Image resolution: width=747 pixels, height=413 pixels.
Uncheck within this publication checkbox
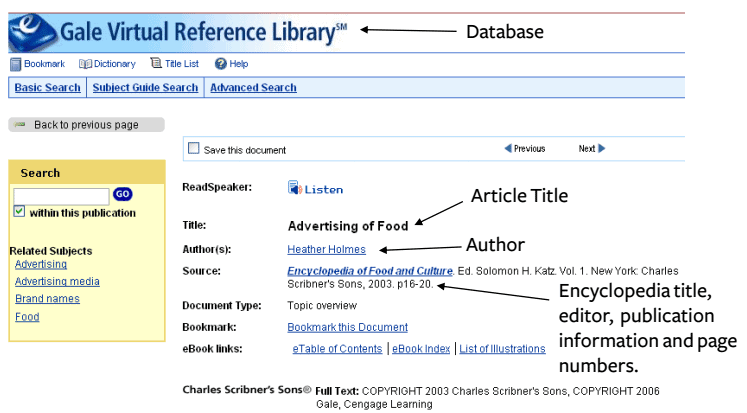click(19, 211)
